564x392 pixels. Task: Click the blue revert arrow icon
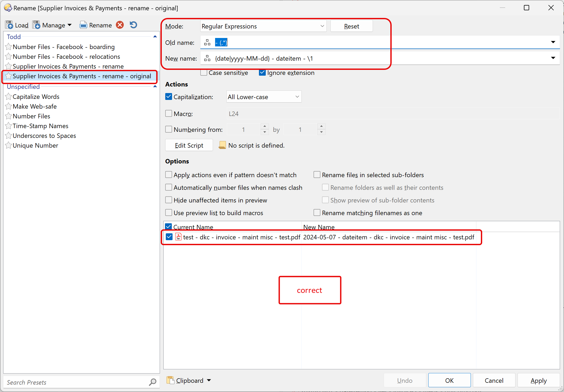(134, 25)
